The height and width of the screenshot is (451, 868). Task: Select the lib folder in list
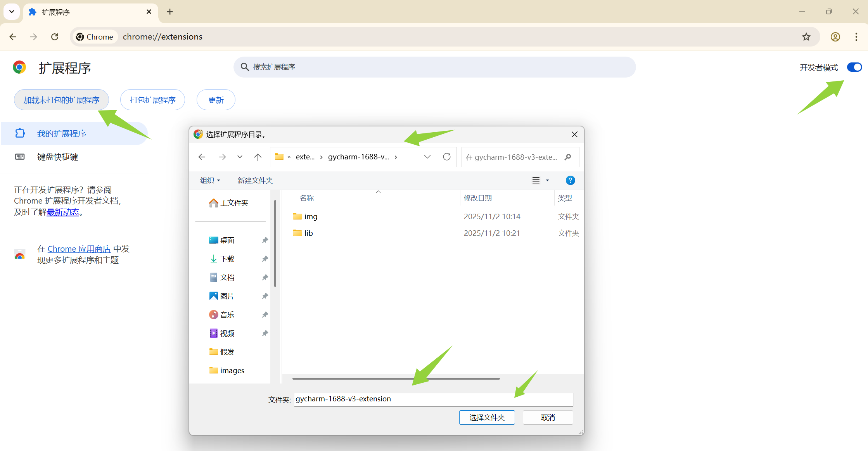(308, 233)
